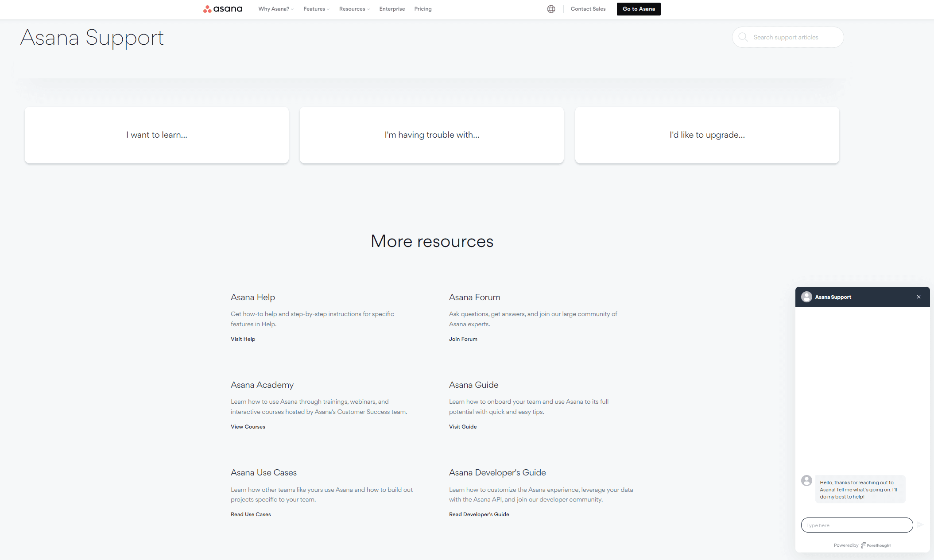The height and width of the screenshot is (560, 934).
Task: Click the bot avatar beside greeting message
Action: (806, 480)
